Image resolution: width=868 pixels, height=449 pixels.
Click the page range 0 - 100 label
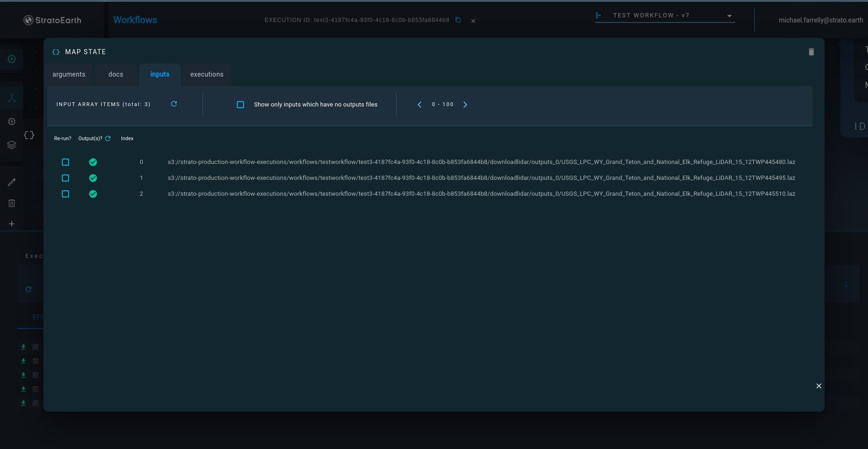(442, 105)
